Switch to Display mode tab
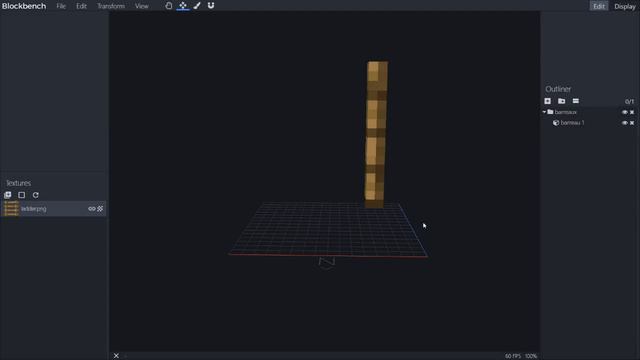Viewport: 640px width, 360px height. click(x=624, y=6)
